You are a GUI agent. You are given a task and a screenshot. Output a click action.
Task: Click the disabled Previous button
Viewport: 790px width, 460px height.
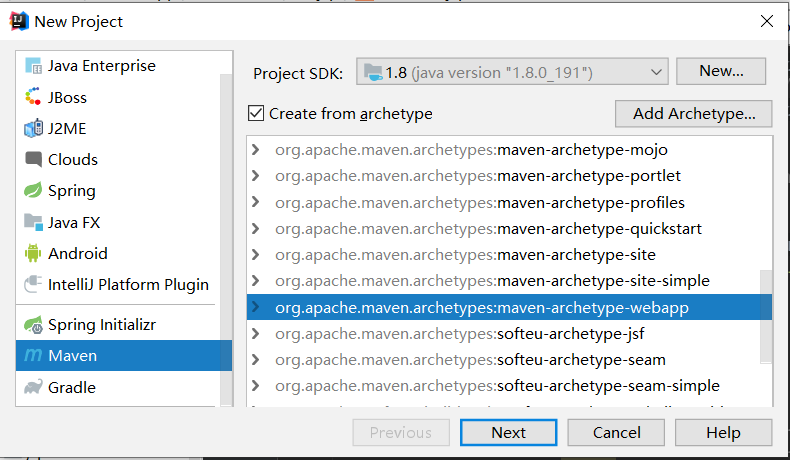pos(401,432)
